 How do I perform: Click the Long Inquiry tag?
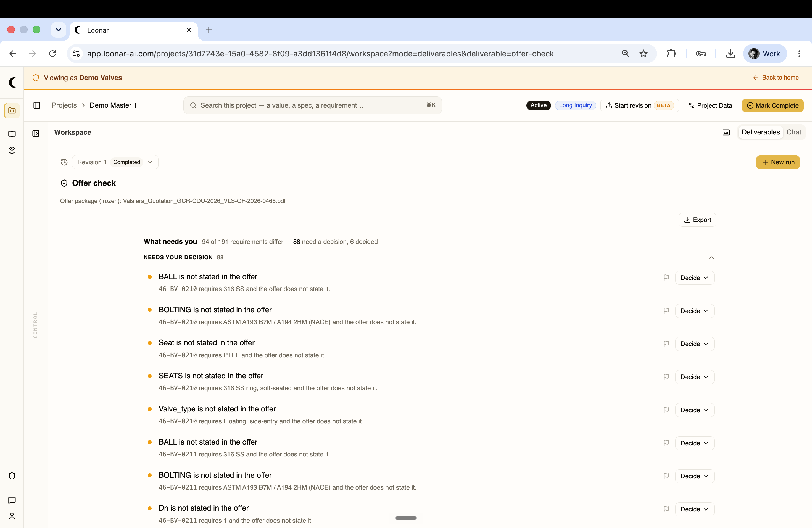575,105
